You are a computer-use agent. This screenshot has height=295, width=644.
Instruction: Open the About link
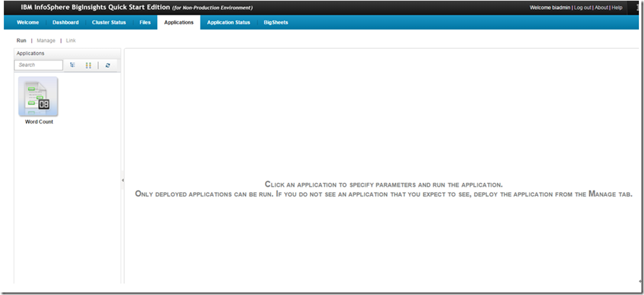tap(601, 8)
